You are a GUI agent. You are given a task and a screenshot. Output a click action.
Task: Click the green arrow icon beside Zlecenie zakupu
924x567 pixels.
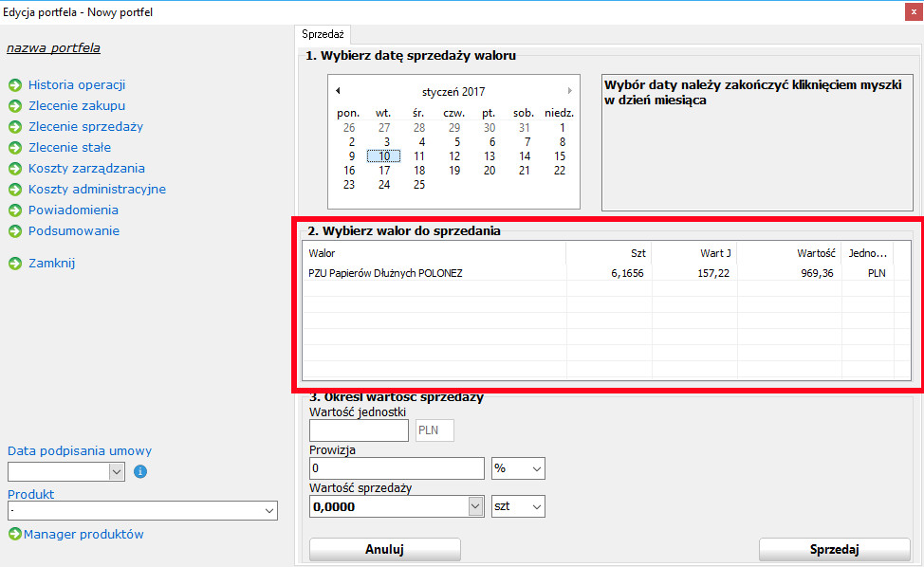[x=14, y=106]
